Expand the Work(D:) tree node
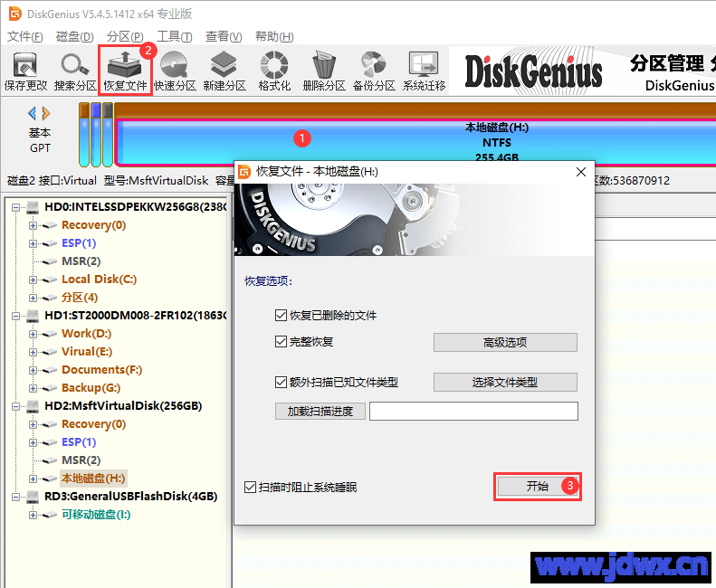 point(33,334)
